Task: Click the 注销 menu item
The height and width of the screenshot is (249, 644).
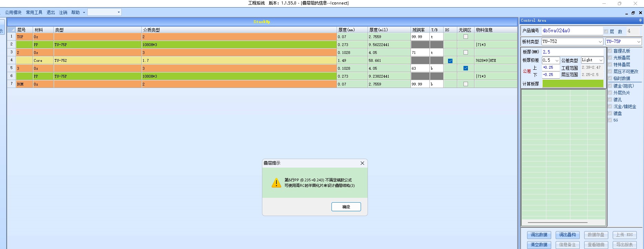Action: [63, 12]
